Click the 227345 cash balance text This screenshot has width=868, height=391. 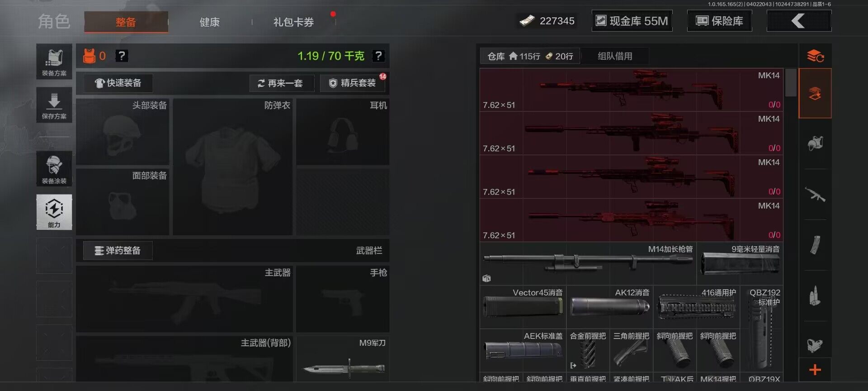(557, 21)
